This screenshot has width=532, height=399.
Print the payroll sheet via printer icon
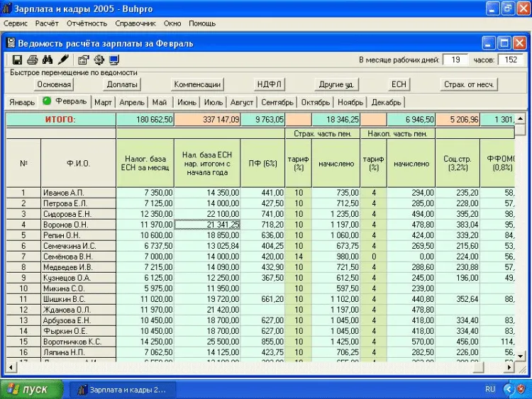pyautogui.click(x=33, y=60)
